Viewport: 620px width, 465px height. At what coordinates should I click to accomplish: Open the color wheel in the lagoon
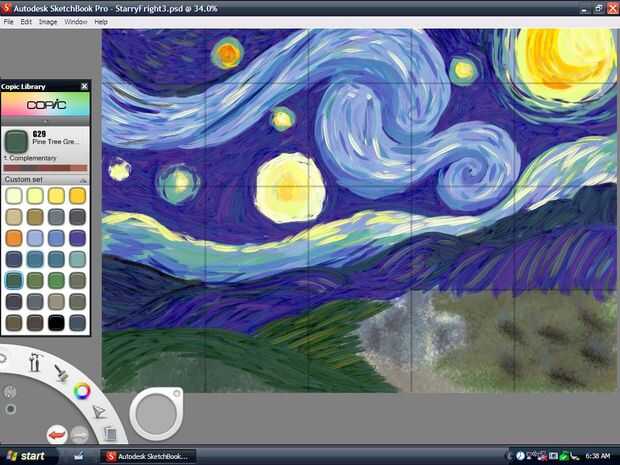click(x=82, y=391)
